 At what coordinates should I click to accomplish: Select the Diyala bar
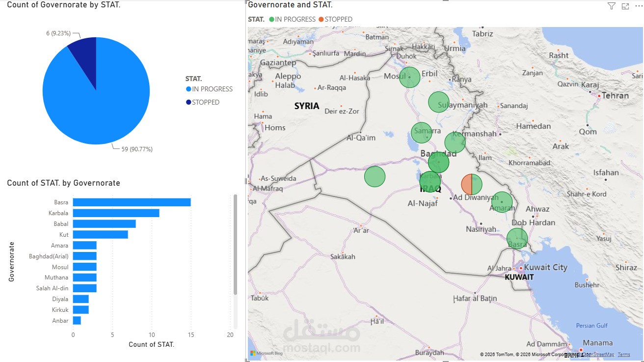(x=81, y=299)
